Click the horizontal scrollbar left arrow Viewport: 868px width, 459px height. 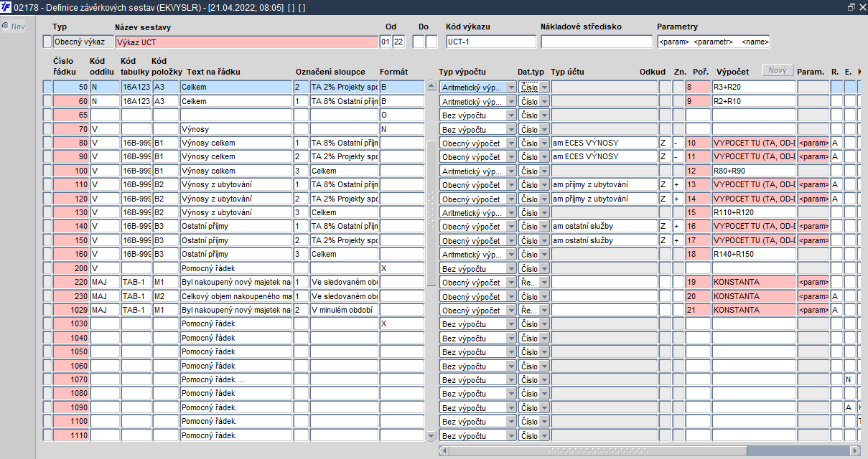pyautogui.click(x=444, y=450)
